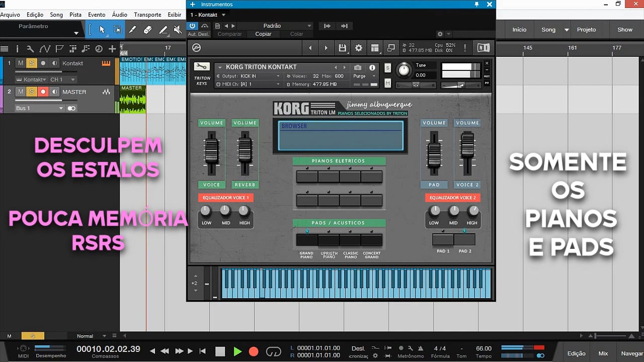Click the camera snapshot icon in Kontakt header
The width and height of the screenshot is (644, 362).
(x=358, y=67)
